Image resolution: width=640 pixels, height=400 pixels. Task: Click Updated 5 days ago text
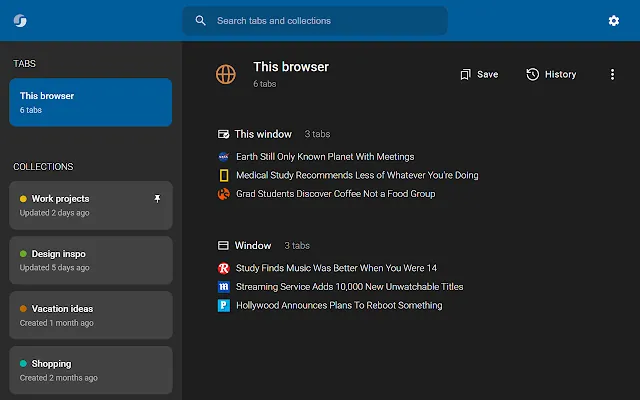tap(54, 268)
